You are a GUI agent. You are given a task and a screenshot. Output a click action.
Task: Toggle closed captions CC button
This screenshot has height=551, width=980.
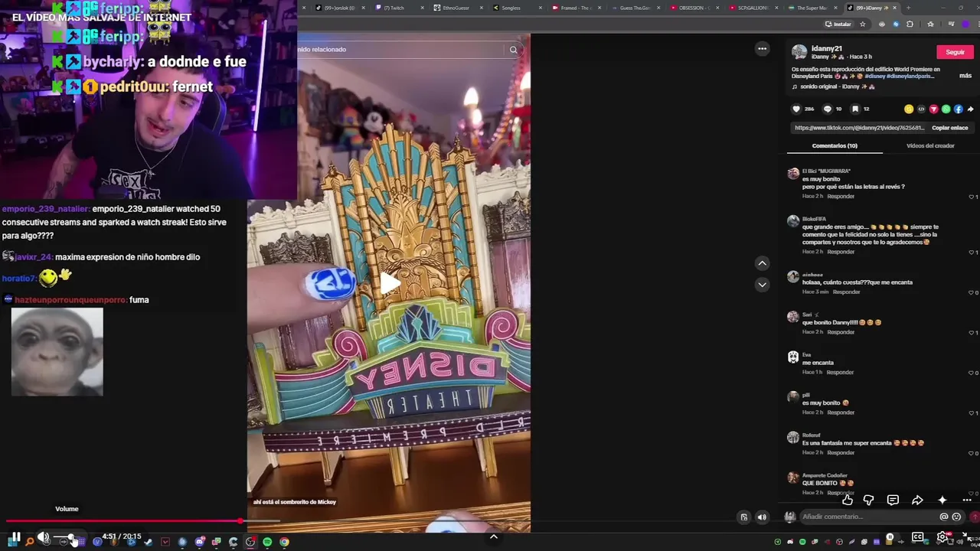pos(917,537)
